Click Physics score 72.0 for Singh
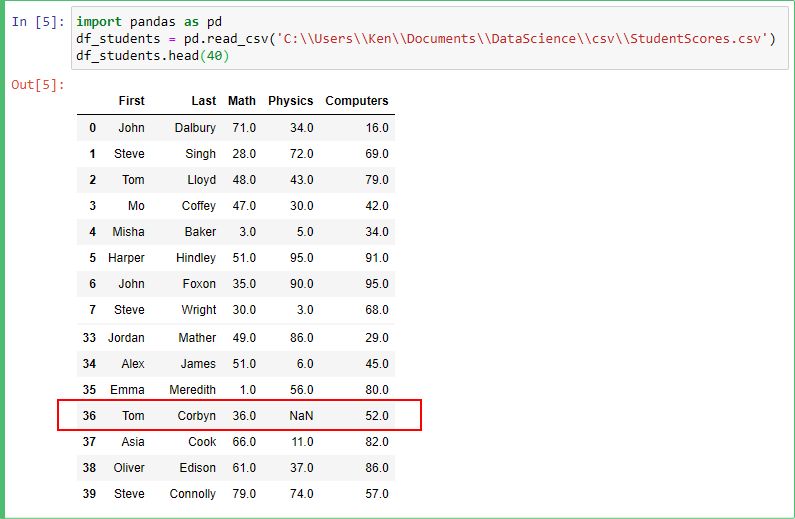Image resolution: width=795 pixels, height=519 pixels. (x=302, y=154)
